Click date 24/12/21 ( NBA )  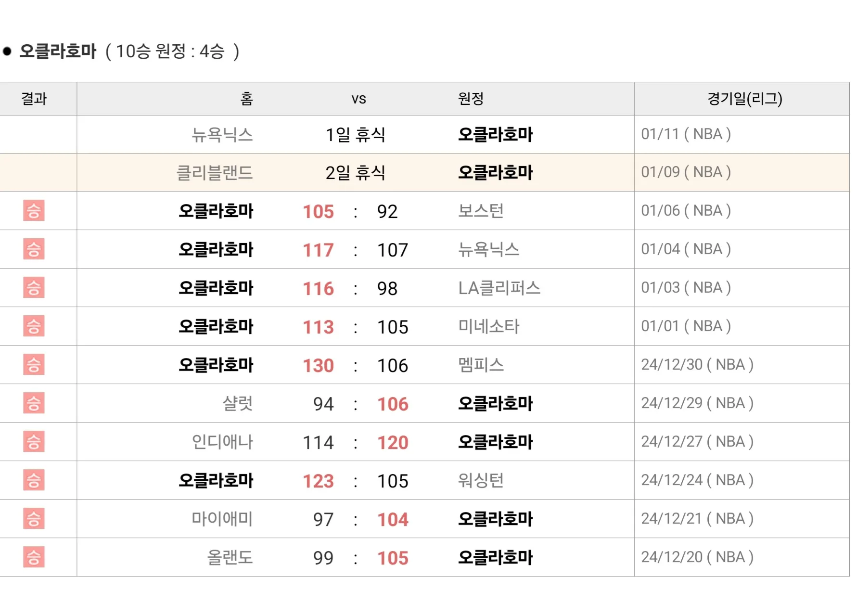pos(697,519)
